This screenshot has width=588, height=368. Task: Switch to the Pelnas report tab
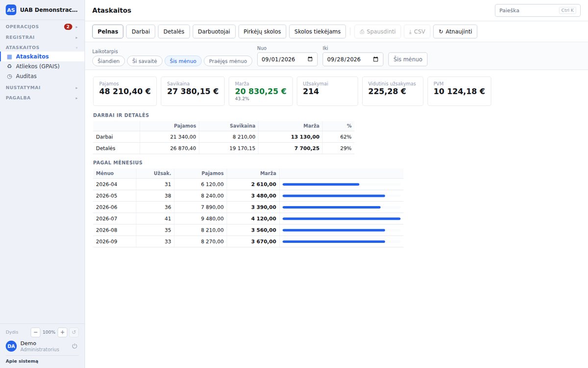[108, 31]
